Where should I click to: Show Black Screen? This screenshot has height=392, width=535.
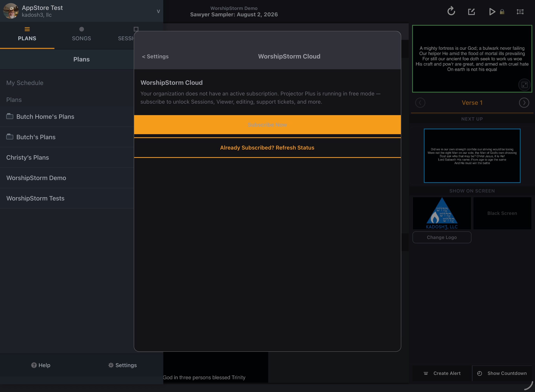pyautogui.click(x=502, y=213)
